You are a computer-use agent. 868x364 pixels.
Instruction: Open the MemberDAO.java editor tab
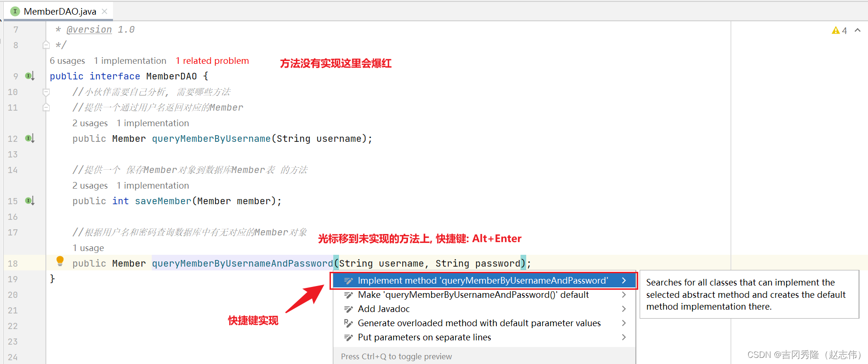point(60,11)
